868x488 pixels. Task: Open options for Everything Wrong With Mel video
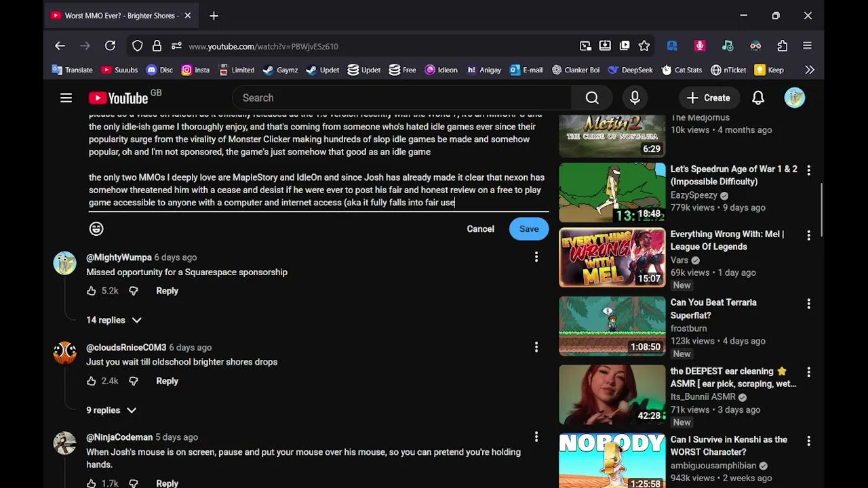pos(808,235)
